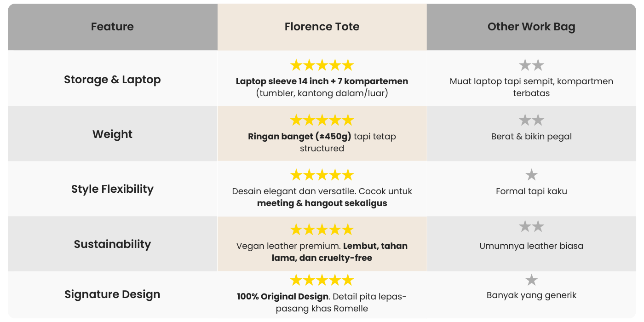Click the Sustainability row label
Screen dimensions: 644x322
click(x=113, y=244)
